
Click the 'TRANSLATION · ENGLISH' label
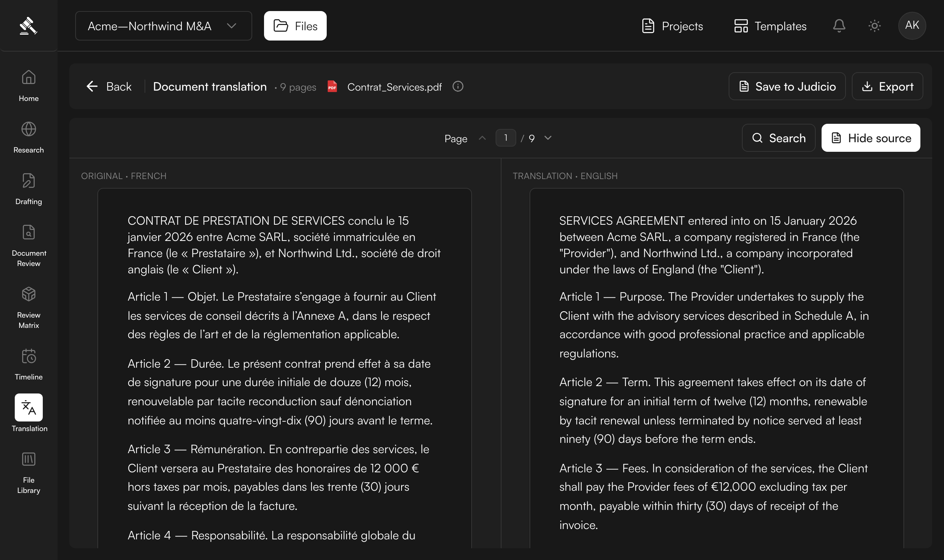click(565, 176)
